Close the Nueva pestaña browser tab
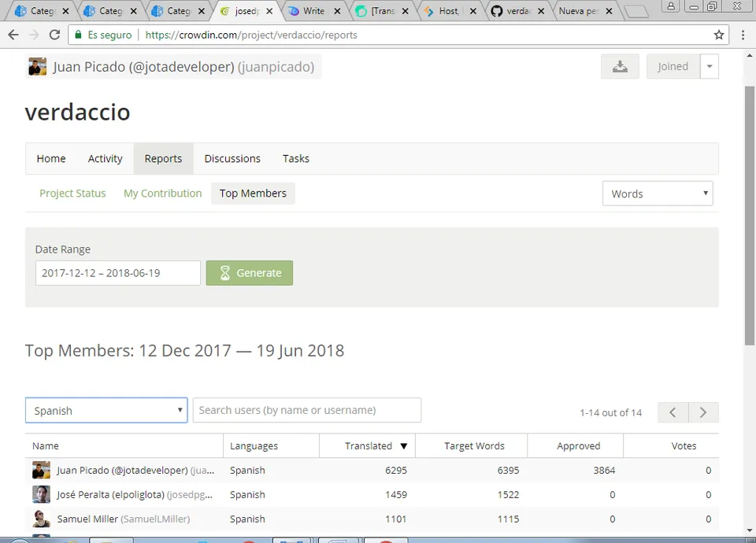 pos(609,10)
